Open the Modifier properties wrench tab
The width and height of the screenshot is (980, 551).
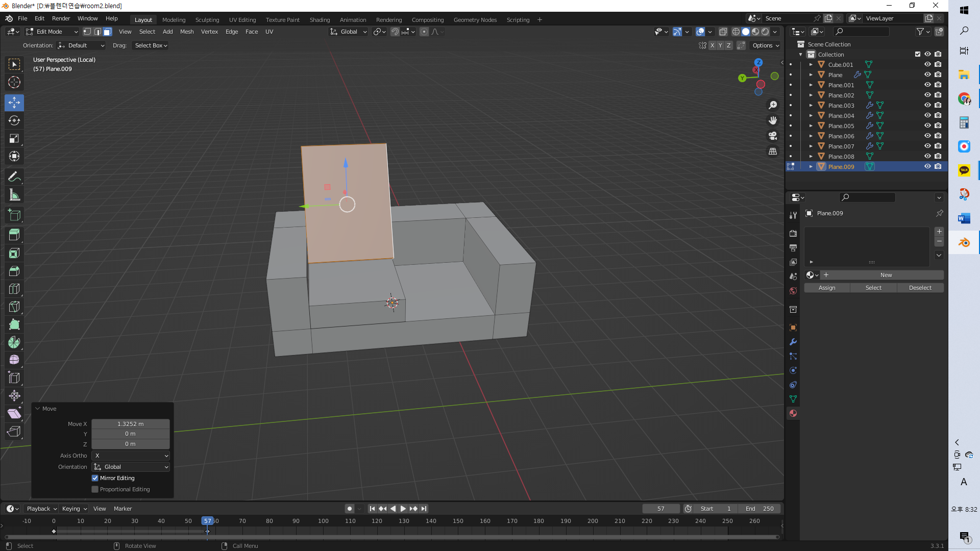click(x=793, y=342)
